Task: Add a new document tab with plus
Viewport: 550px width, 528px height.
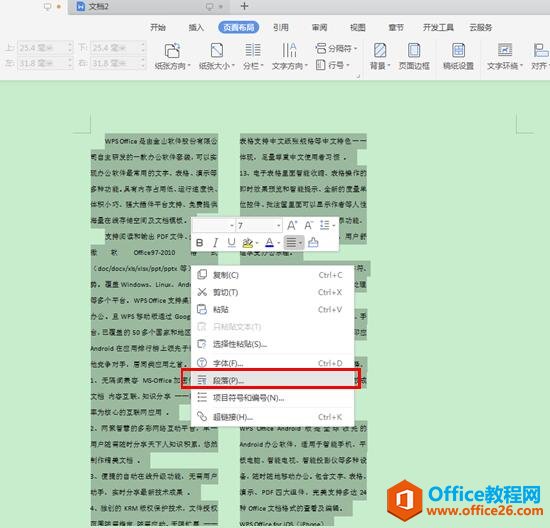Action: (x=244, y=6)
